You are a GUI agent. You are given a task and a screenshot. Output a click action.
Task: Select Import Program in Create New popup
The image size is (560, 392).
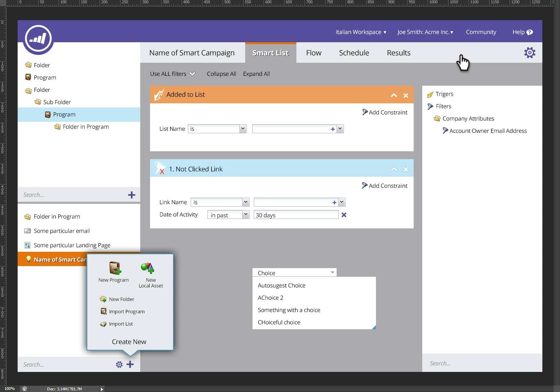click(x=122, y=312)
